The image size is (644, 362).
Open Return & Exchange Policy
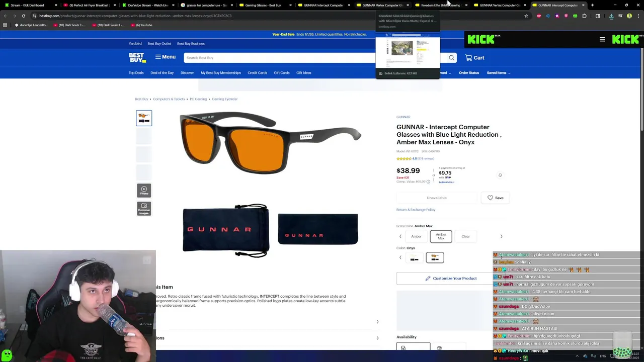pyautogui.click(x=416, y=210)
